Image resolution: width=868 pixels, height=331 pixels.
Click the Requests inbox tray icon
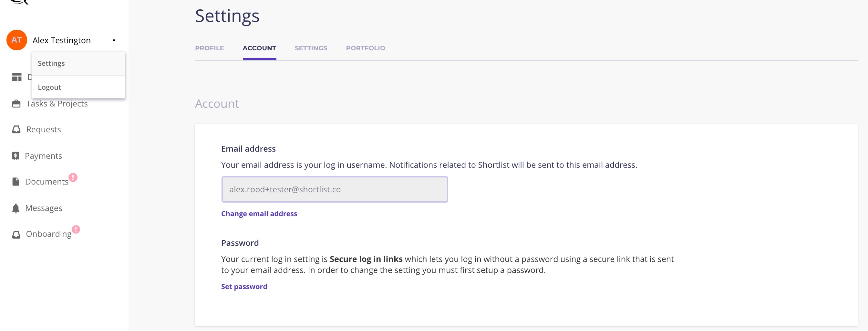(x=16, y=129)
